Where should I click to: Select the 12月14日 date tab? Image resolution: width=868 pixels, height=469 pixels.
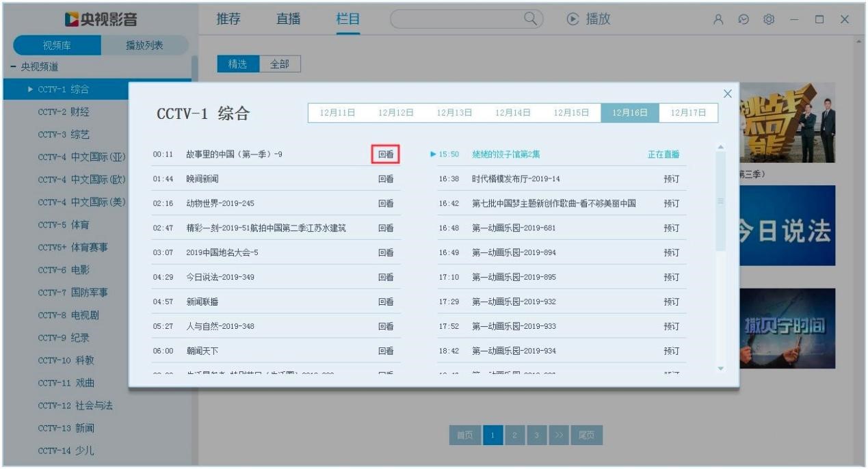coord(513,113)
